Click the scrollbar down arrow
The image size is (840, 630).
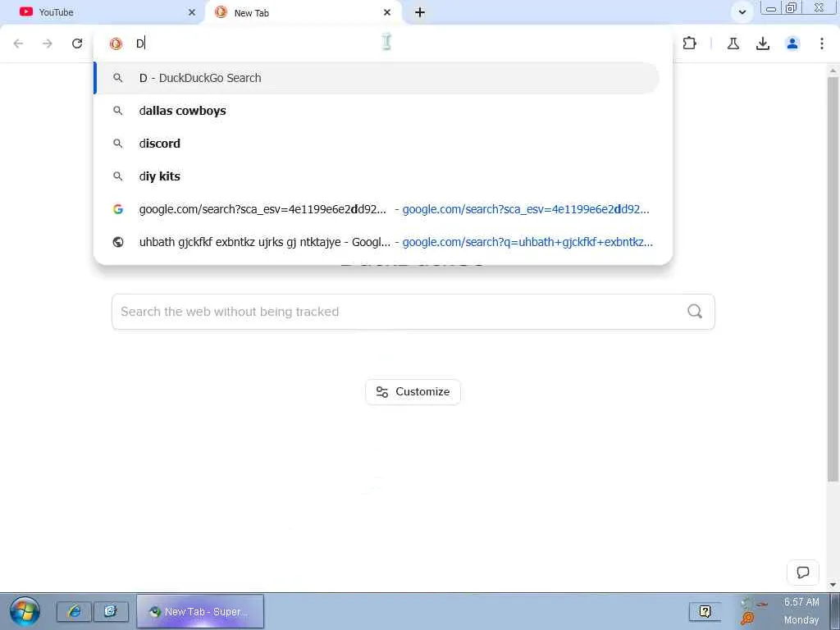833,584
